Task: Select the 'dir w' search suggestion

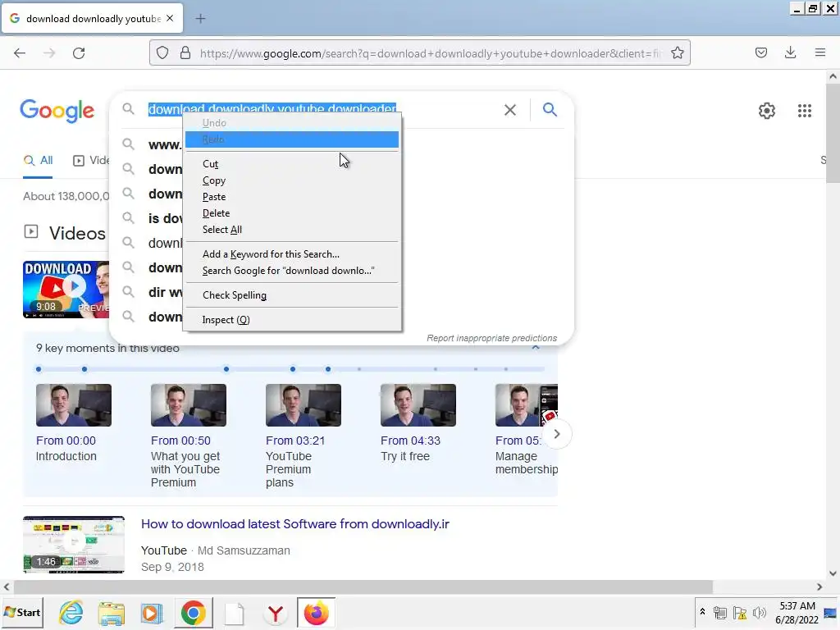Action: 165,293
